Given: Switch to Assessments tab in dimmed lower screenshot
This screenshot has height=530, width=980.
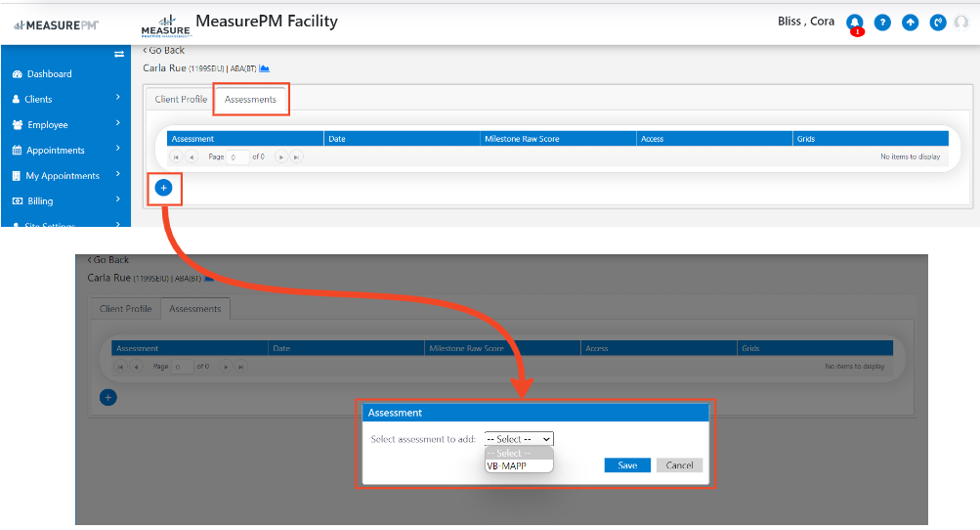Looking at the screenshot, I should click(x=195, y=308).
